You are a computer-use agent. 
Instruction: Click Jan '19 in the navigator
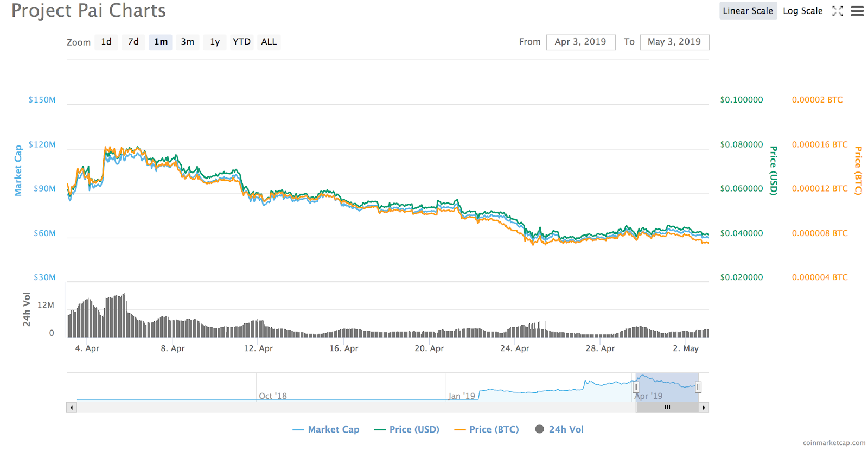(462, 396)
